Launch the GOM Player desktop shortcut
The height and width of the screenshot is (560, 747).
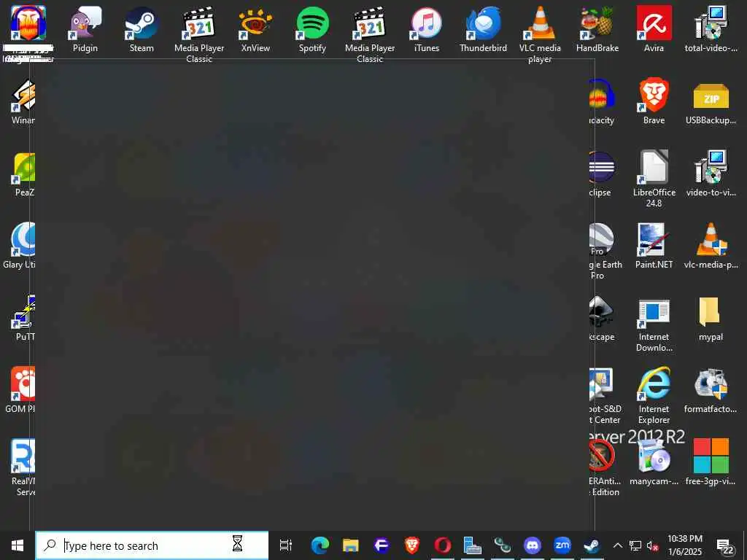[20, 390]
